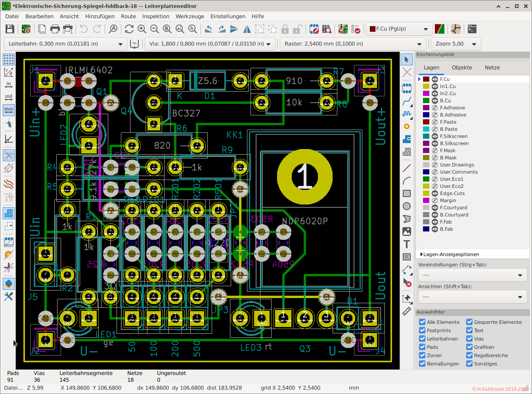Select the Measure tool ruler icon
This screenshot has width=532, height=394.
click(407, 312)
